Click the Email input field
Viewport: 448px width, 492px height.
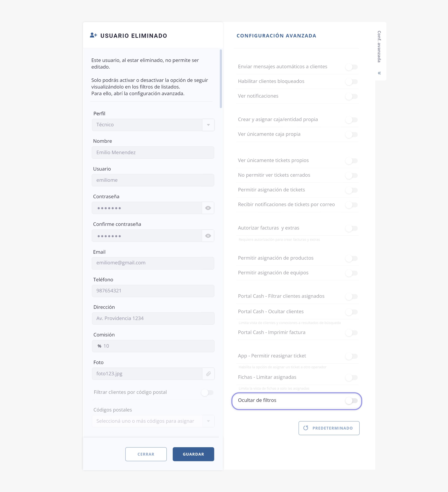click(x=153, y=263)
